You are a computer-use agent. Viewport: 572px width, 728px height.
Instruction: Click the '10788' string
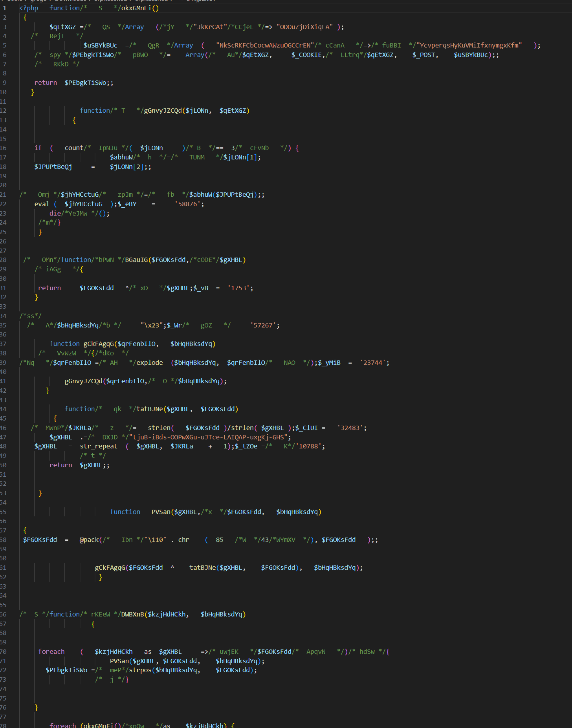[x=308, y=446]
